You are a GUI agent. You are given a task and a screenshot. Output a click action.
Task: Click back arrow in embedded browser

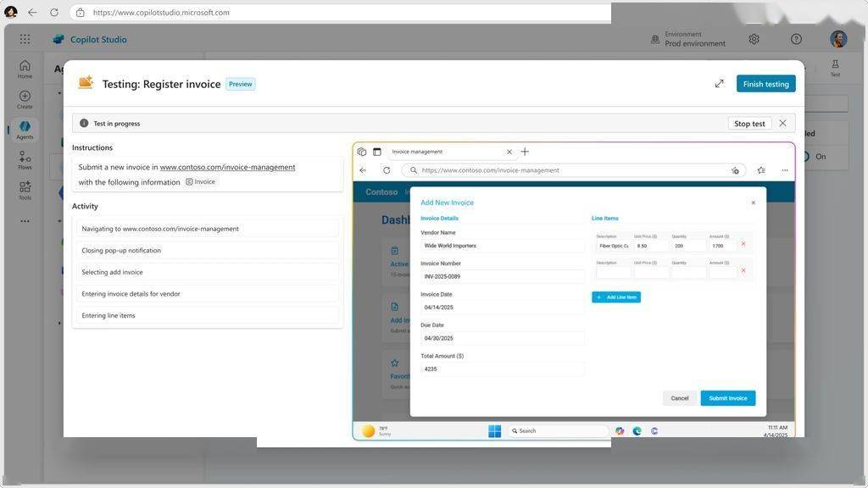pyautogui.click(x=363, y=170)
